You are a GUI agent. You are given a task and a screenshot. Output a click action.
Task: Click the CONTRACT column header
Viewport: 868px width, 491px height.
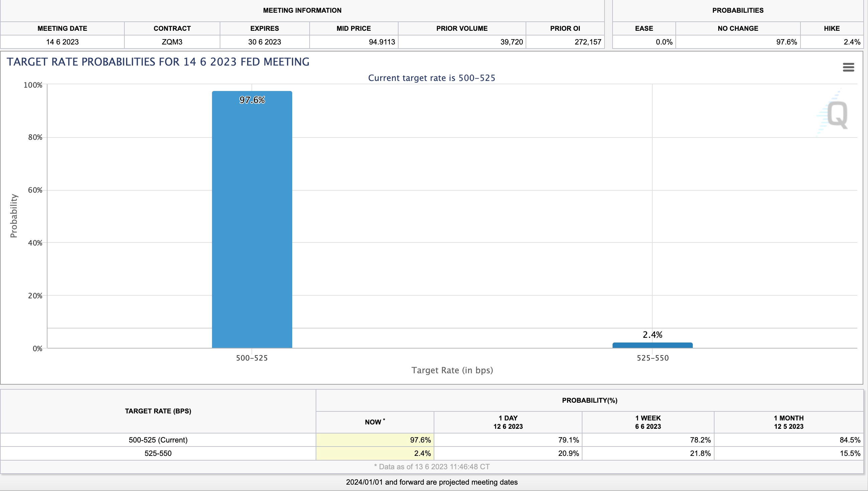coord(172,28)
